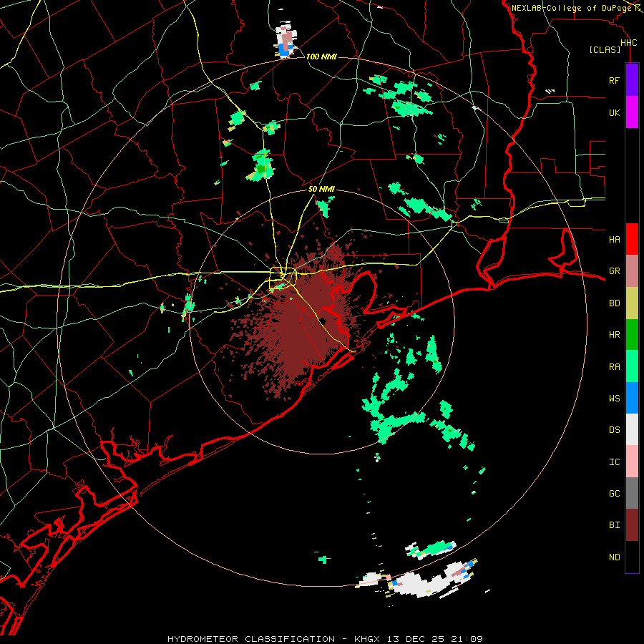Click the DS legend label
This screenshot has height=644, width=644.
pyautogui.click(x=614, y=430)
